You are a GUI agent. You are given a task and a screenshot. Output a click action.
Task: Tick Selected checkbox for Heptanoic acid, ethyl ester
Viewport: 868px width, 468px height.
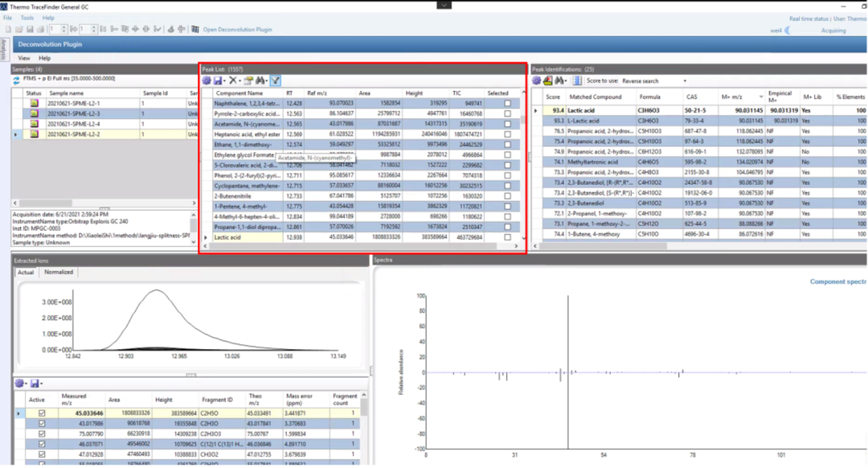[x=507, y=134]
